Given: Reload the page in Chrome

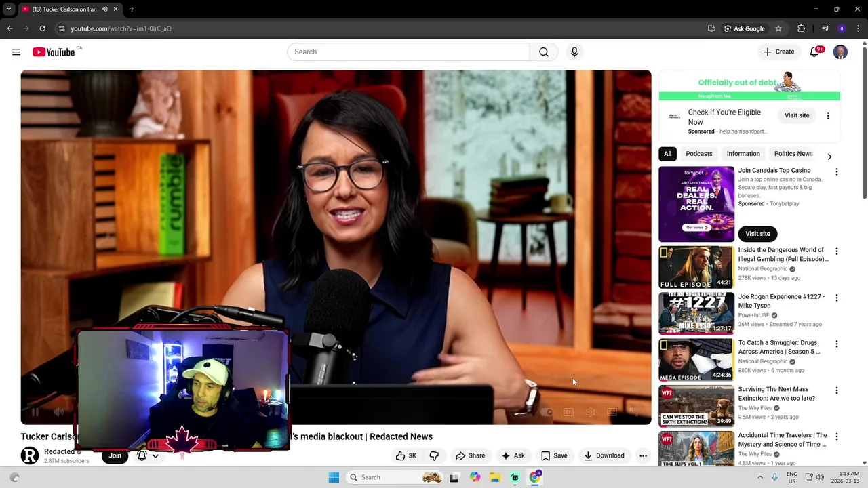Looking at the screenshot, I should (x=42, y=28).
